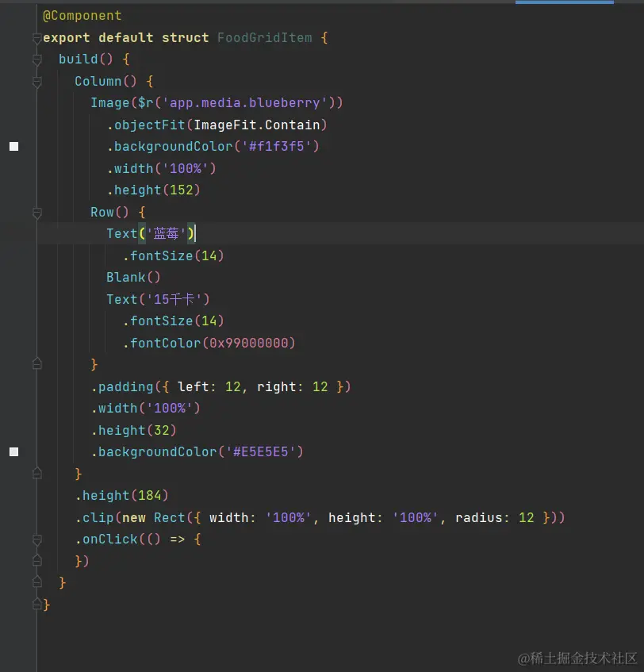Image resolution: width=644 pixels, height=672 pixels.
Task: Click fold end marker at Column closing brace
Action: 36,474
